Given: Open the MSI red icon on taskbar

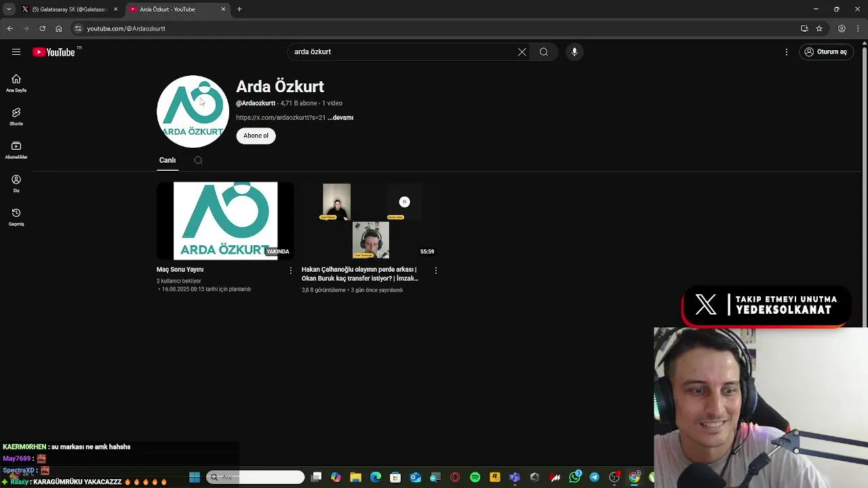Looking at the screenshot, I should point(555,477).
